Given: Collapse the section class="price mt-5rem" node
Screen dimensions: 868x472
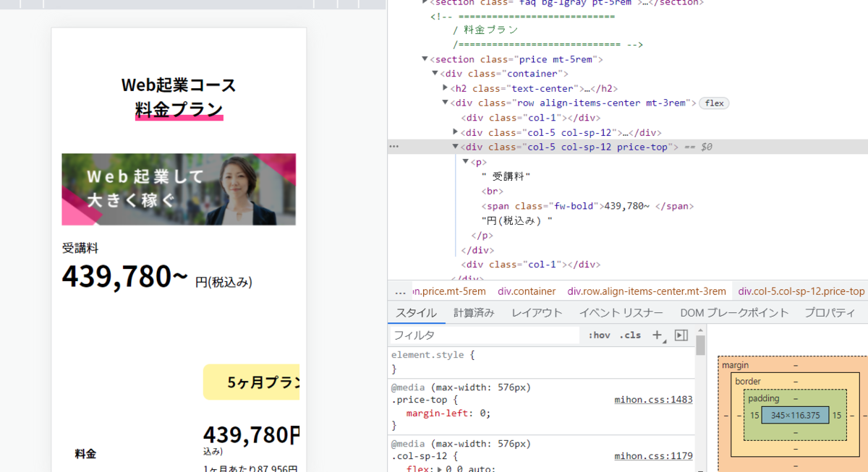Looking at the screenshot, I should pos(425,59).
